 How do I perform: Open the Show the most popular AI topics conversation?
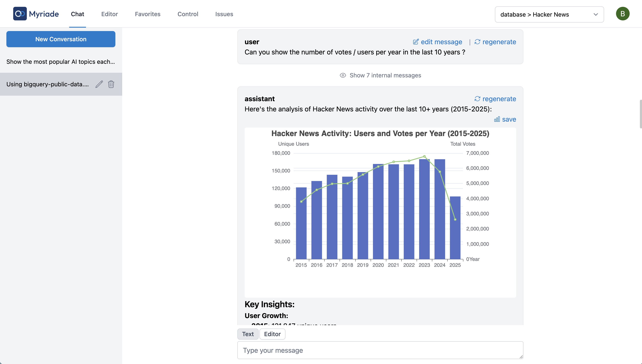(x=61, y=62)
